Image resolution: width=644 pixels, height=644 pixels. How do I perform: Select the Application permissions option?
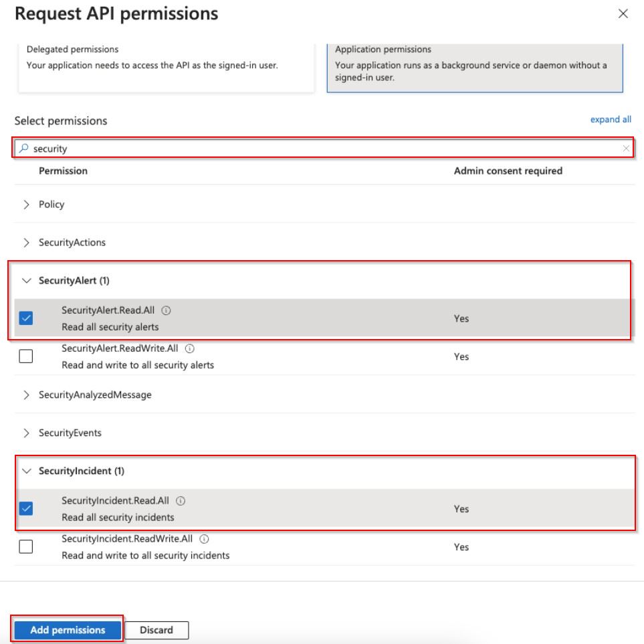(x=474, y=64)
